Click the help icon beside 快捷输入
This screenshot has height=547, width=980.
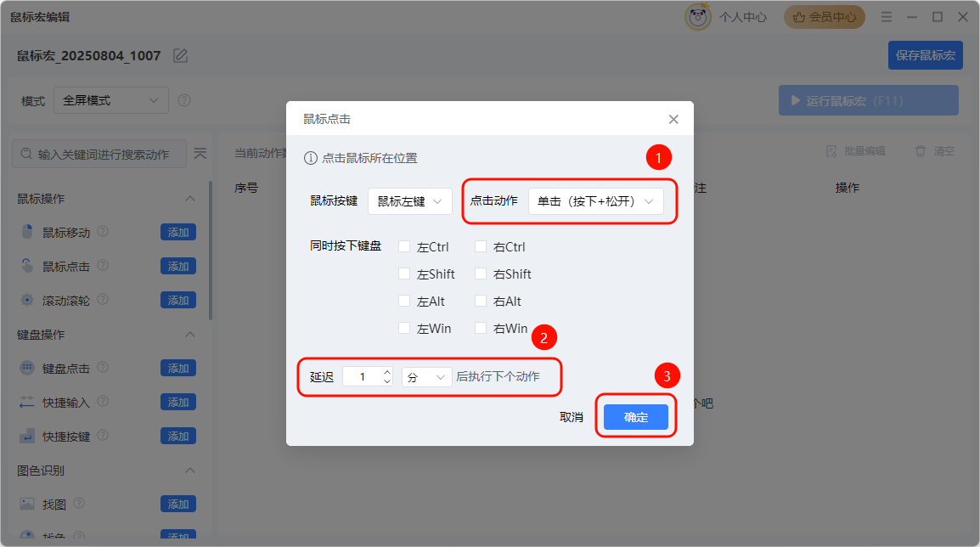click(x=103, y=401)
